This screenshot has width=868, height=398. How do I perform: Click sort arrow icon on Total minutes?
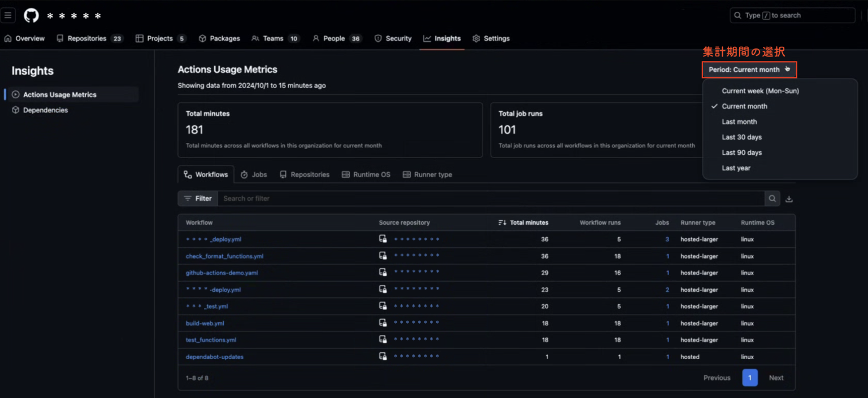[502, 223]
